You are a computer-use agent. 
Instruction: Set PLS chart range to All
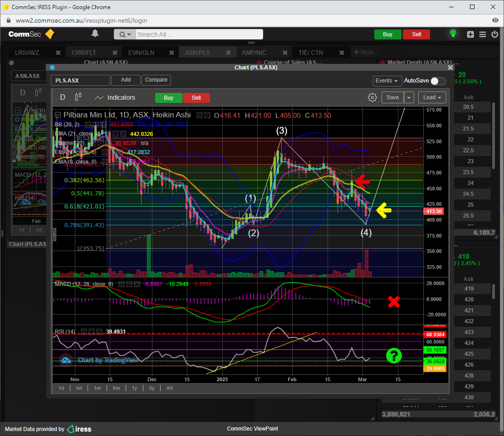(x=170, y=388)
